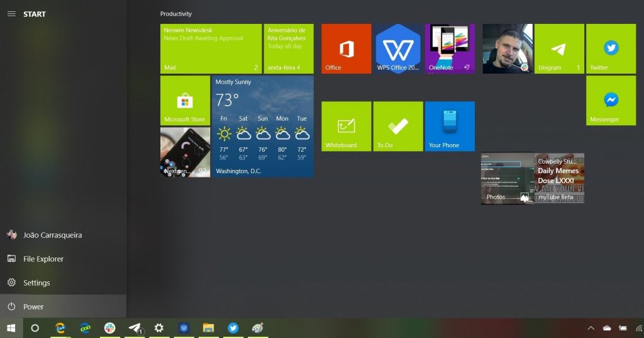Image resolution: width=644 pixels, height=338 pixels.
Task: Open the Washington, D.C. weather tile
Action: coord(262,127)
